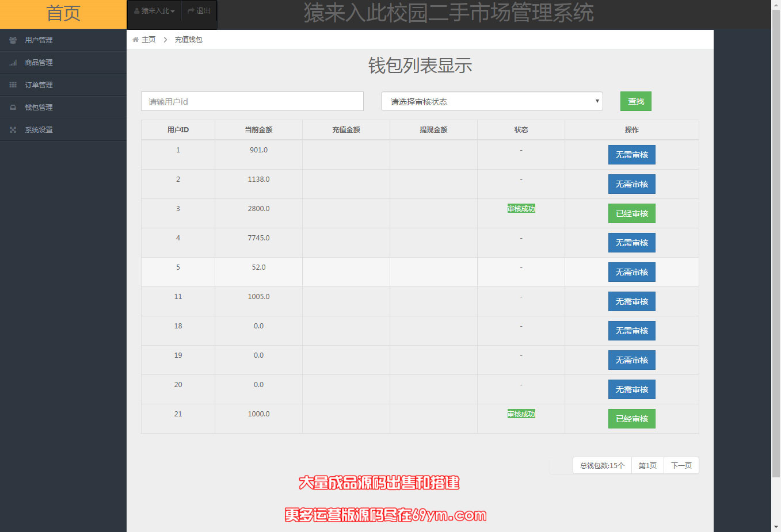
Task: Click the 请输用户id input field
Action: tap(252, 102)
